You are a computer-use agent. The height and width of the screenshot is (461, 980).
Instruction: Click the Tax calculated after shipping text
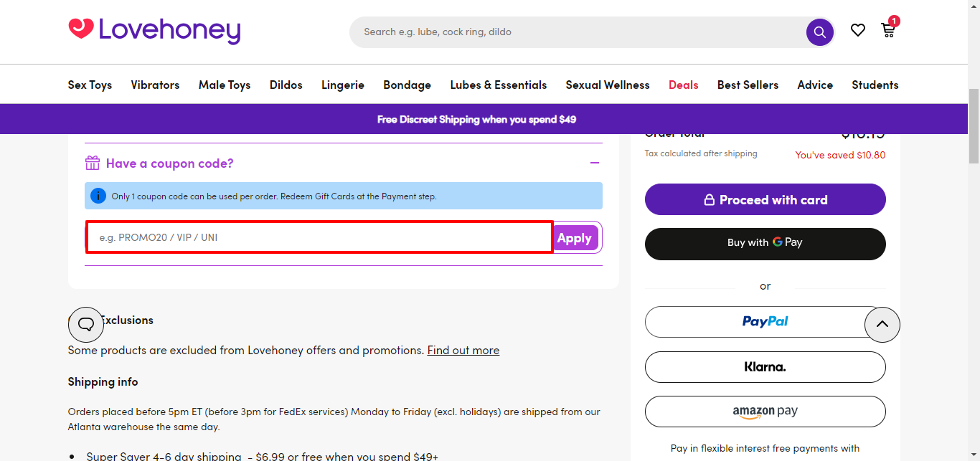pos(701,153)
